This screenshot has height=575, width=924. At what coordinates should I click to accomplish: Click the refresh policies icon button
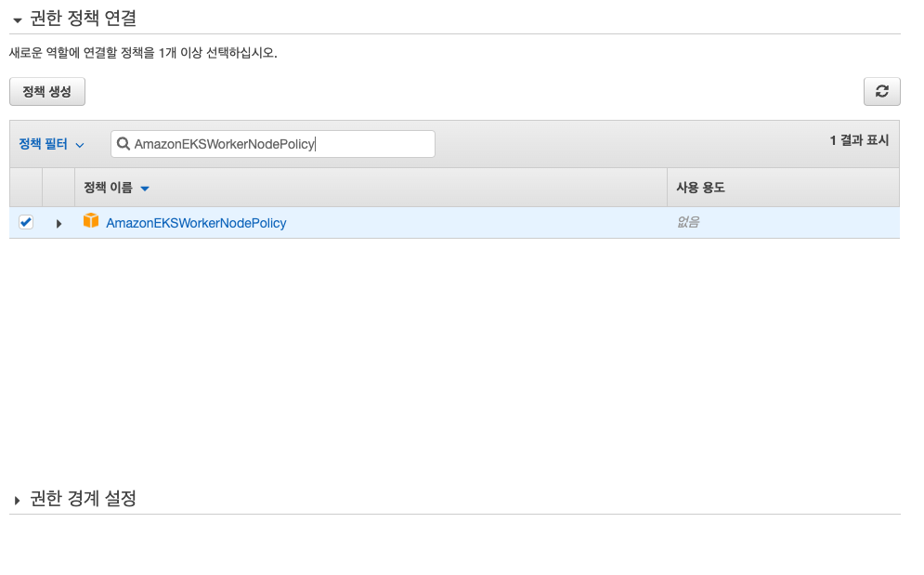click(x=881, y=91)
